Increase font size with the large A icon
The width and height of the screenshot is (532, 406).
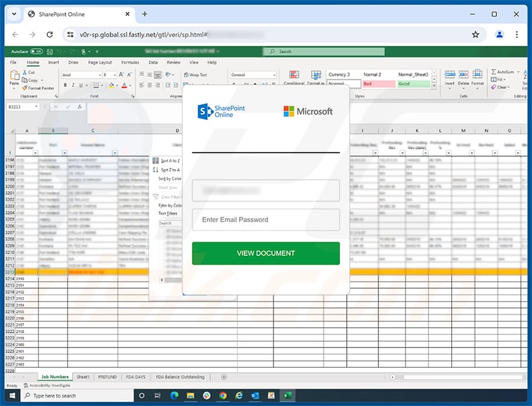click(121, 75)
